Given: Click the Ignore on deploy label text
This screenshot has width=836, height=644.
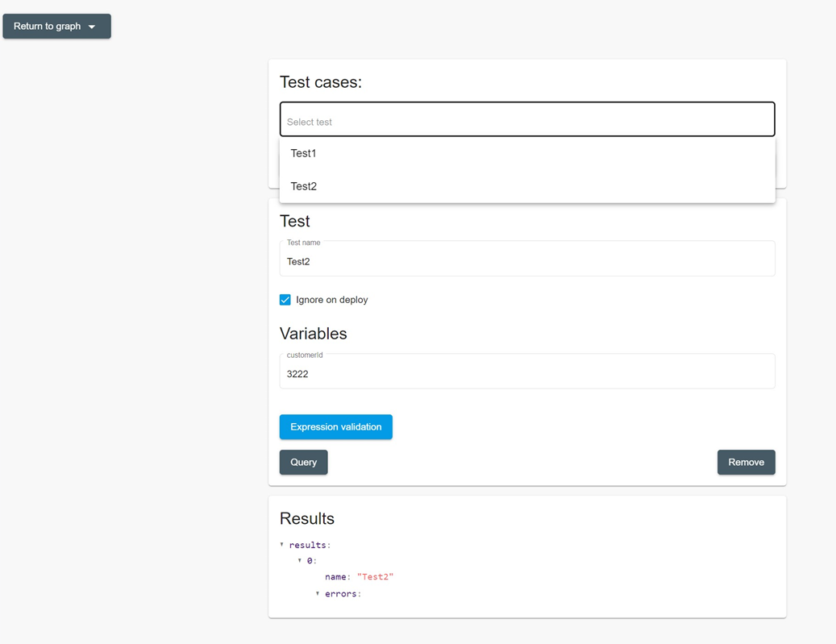Looking at the screenshot, I should click(331, 300).
